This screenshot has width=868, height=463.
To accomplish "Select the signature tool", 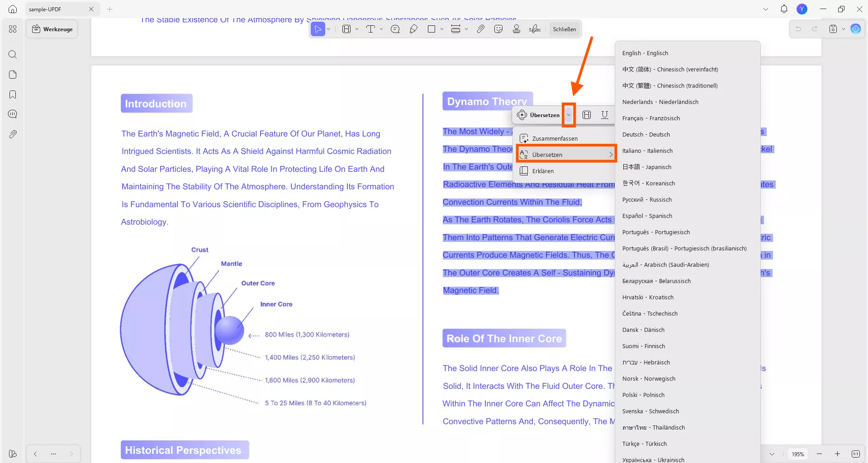I will coord(535,29).
